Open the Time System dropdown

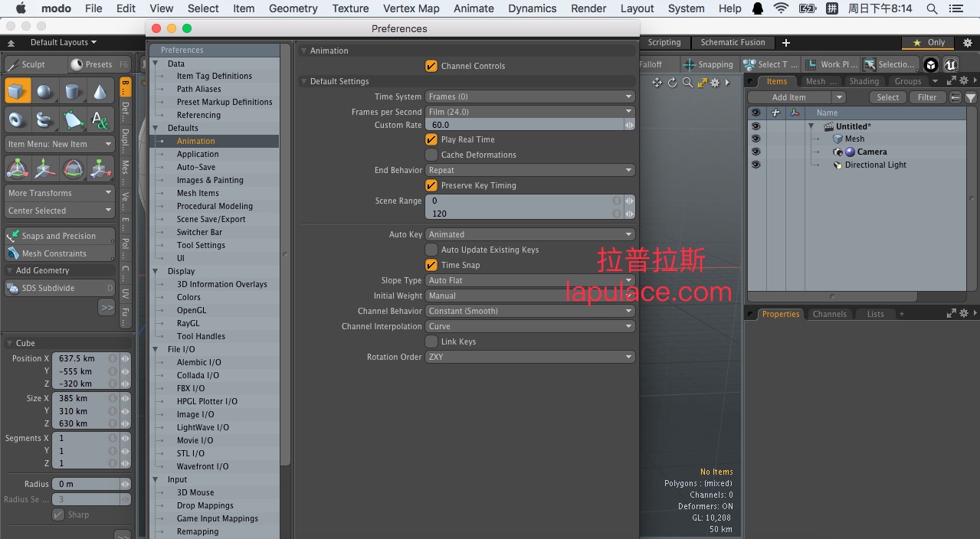[x=530, y=96]
